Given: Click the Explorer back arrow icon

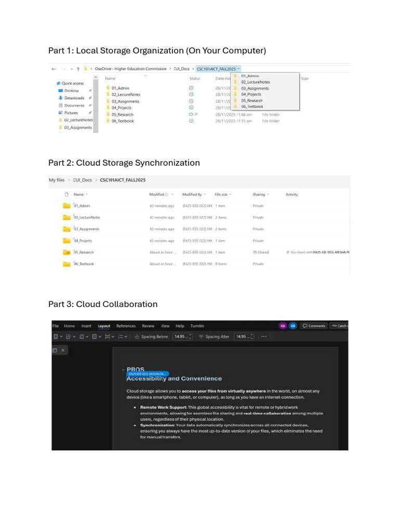Looking at the screenshot, I should [54, 69].
